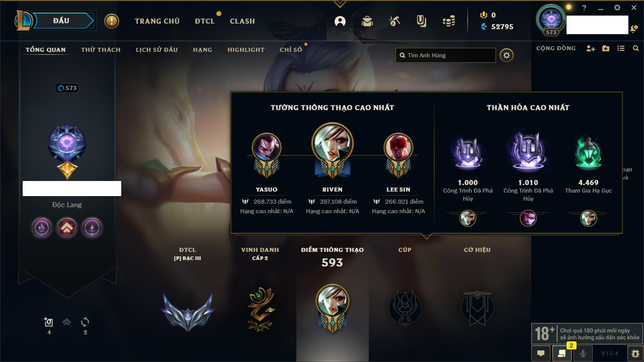Viewport: 644px width, 362px height.
Task: Click the exclamation notification icon
Action: (x=112, y=21)
